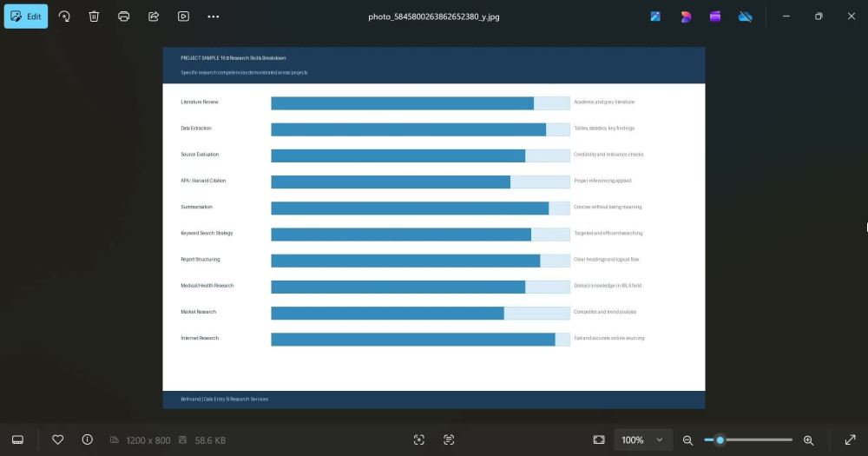
Task: Click the Data Extraction label in the image
Action: point(196,128)
